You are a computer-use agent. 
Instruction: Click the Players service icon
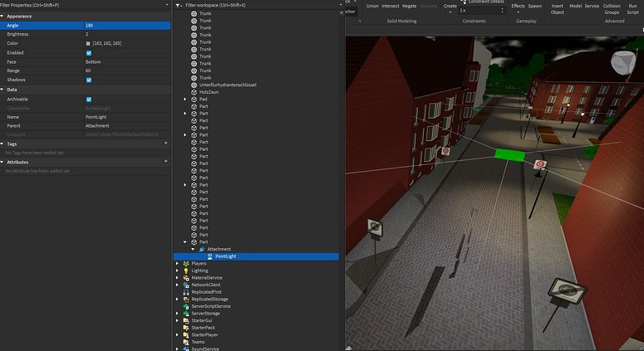[x=186, y=263]
